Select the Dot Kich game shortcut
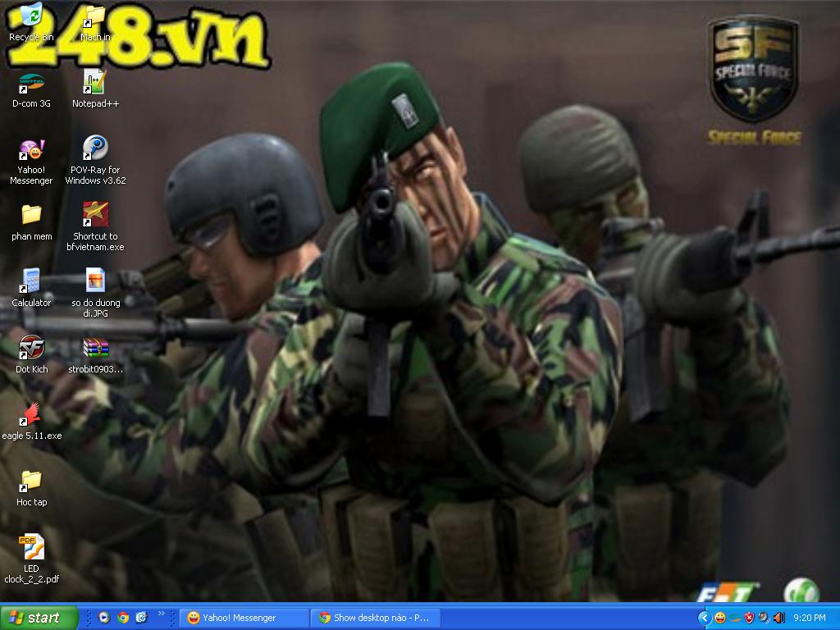 point(31,354)
